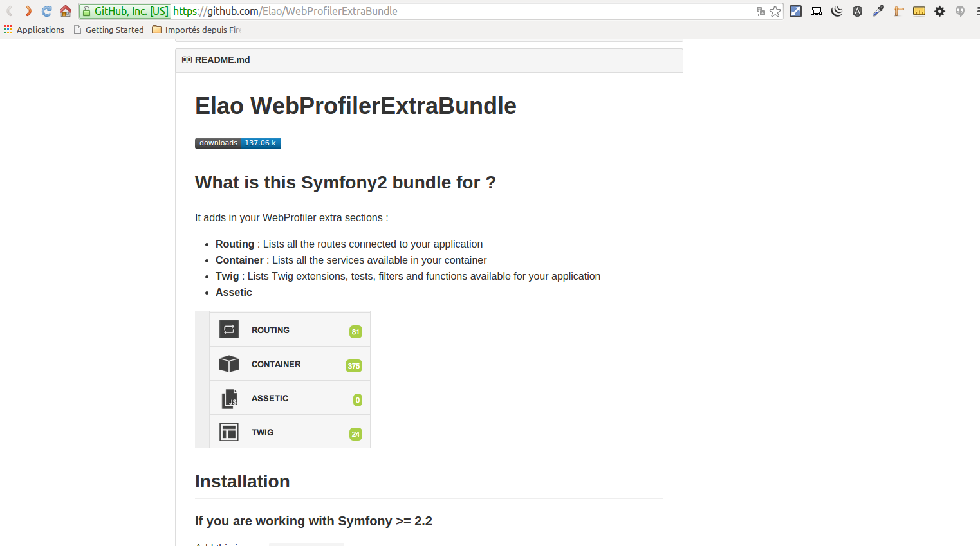Click the browser forward arrow
980x546 pixels.
tap(28, 11)
